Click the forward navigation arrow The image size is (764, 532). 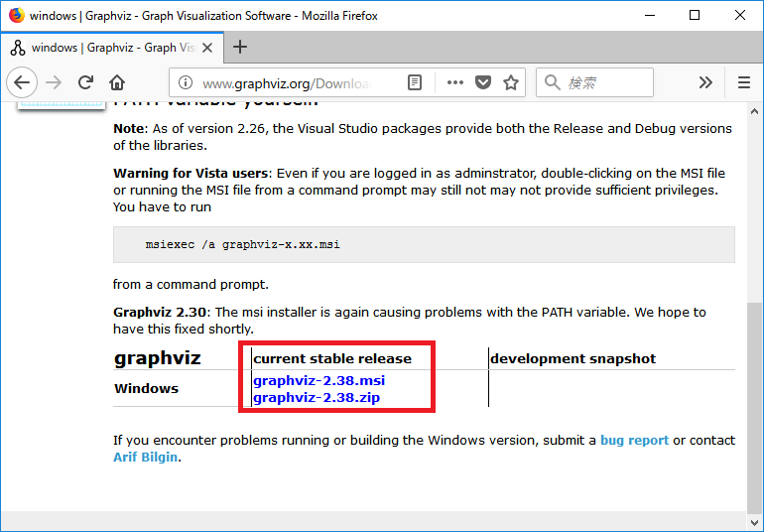54,83
